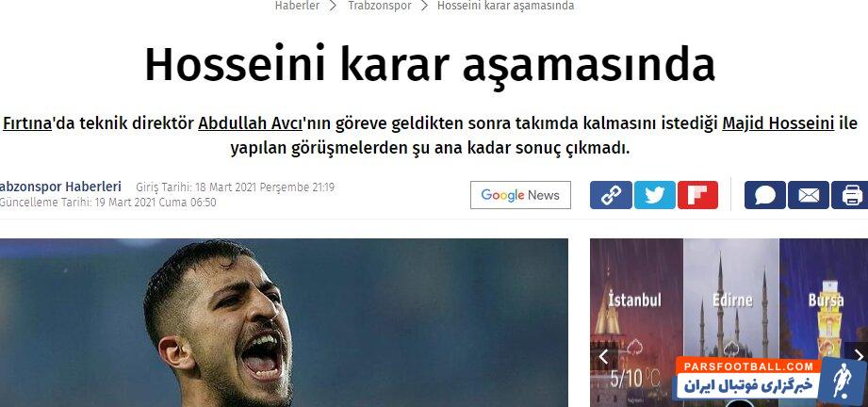868x407 pixels.
Task: Open the shouting player article photo
Action: pos(284,323)
